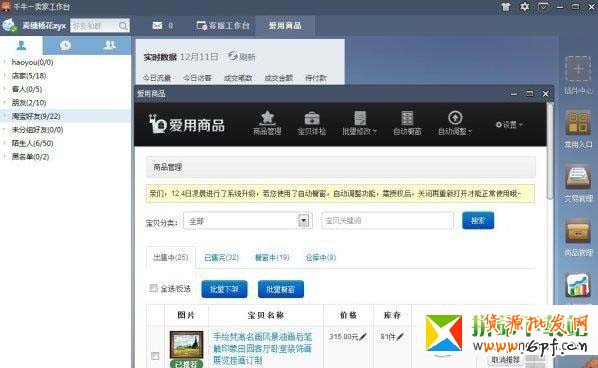Open 交易管理 icon in right sidebar
598x368 pixels.
click(578, 177)
